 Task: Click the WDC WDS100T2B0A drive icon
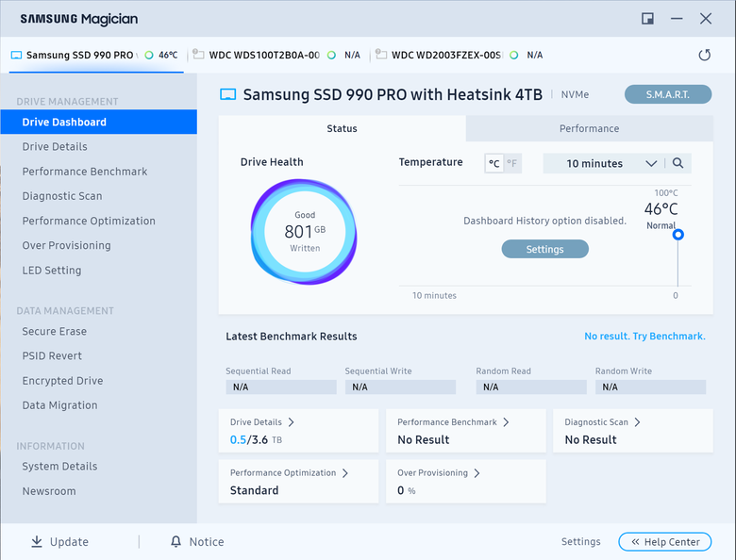click(198, 55)
